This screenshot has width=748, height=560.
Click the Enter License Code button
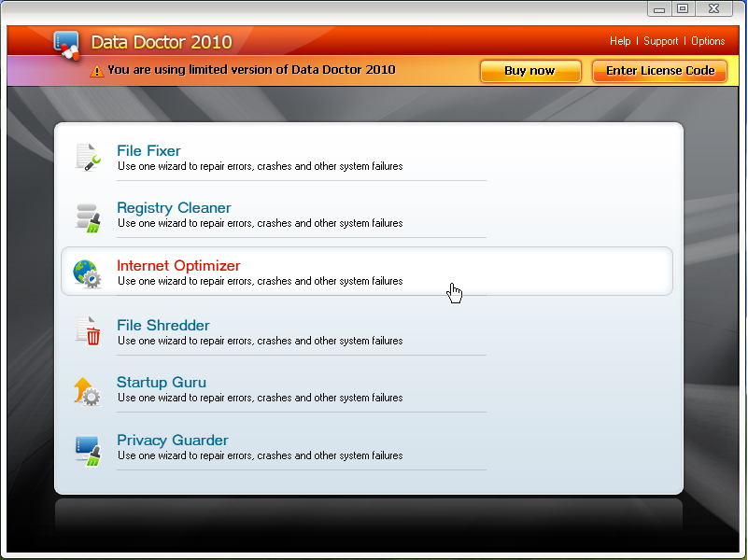[x=659, y=71]
